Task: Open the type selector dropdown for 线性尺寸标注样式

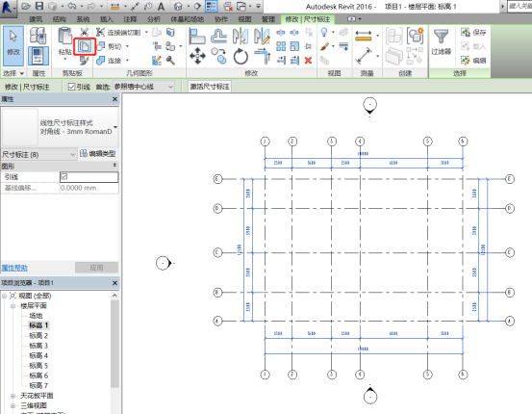Action: [115, 127]
